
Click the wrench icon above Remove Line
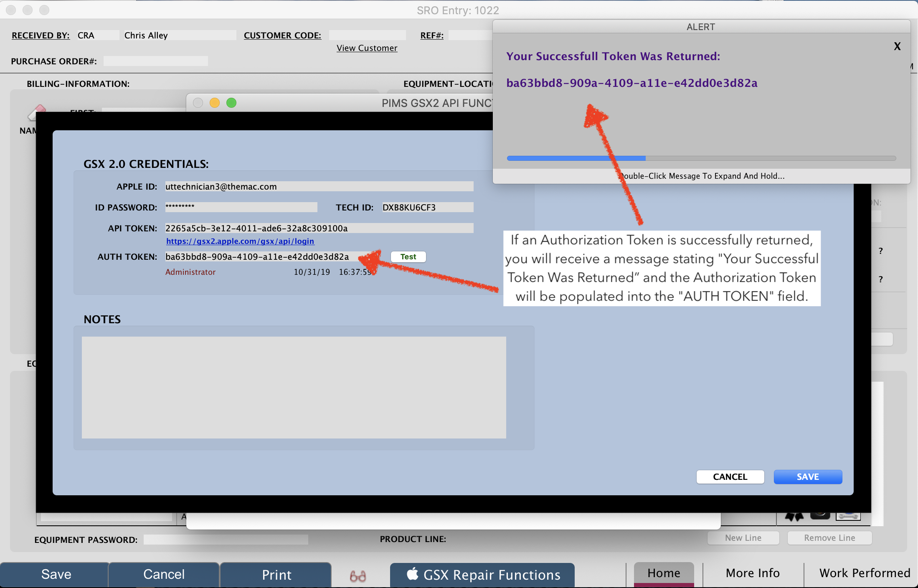pos(848,517)
